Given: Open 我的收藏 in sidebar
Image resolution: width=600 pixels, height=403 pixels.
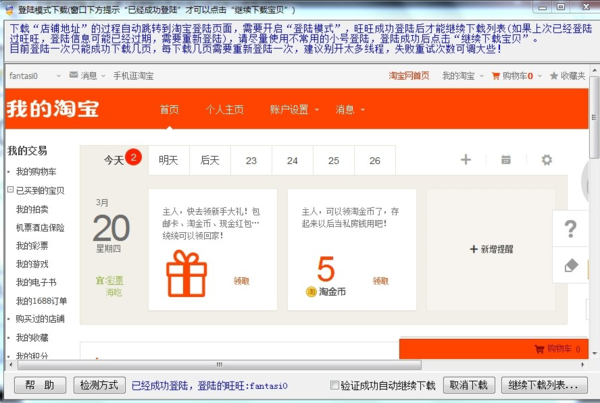Looking at the screenshot, I should 32,338.
